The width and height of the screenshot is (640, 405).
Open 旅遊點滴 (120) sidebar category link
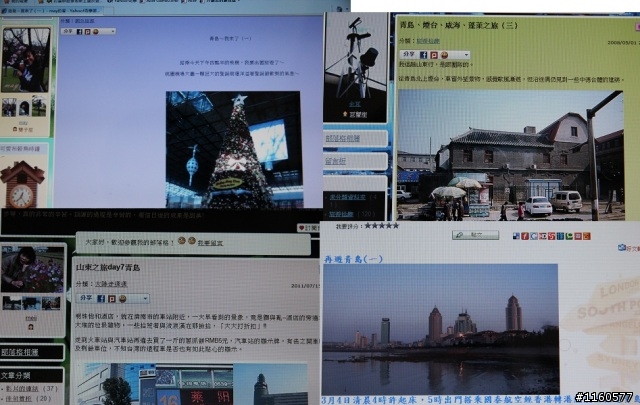(x=341, y=214)
